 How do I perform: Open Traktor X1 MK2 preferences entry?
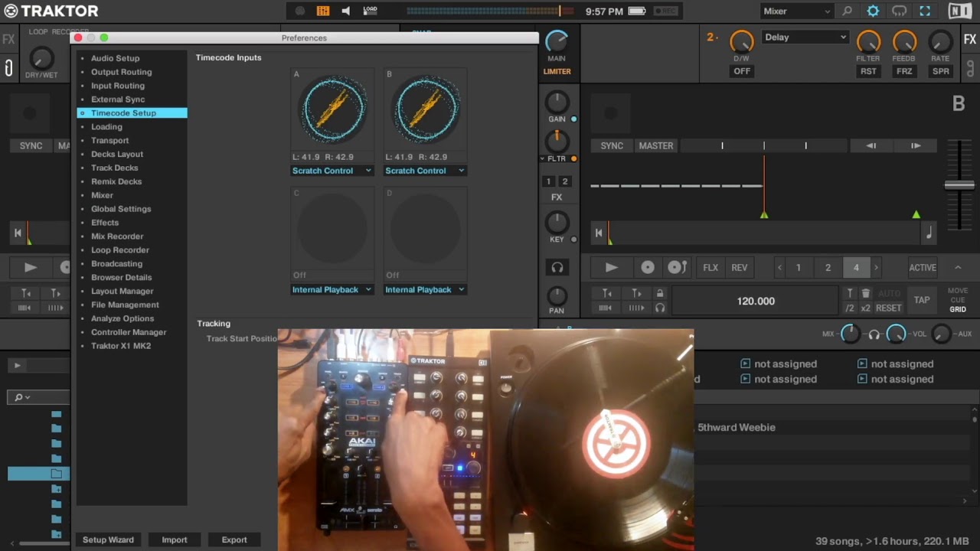pyautogui.click(x=121, y=346)
